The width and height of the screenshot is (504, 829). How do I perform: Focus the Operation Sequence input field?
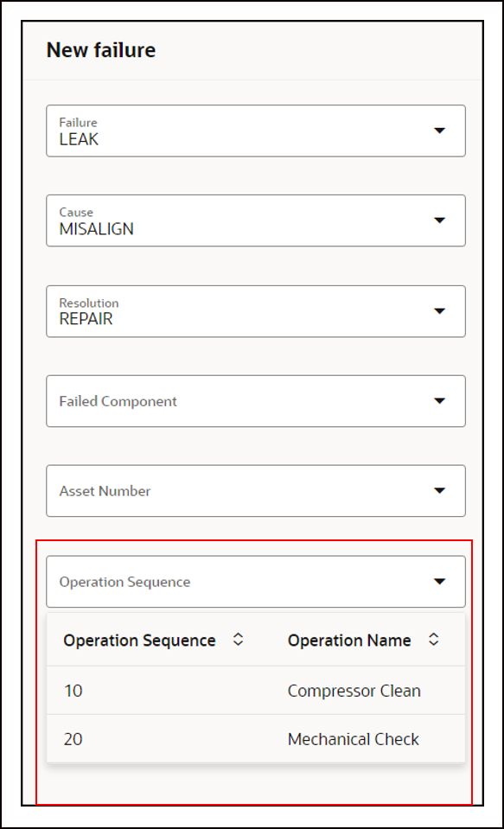[256, 582]
